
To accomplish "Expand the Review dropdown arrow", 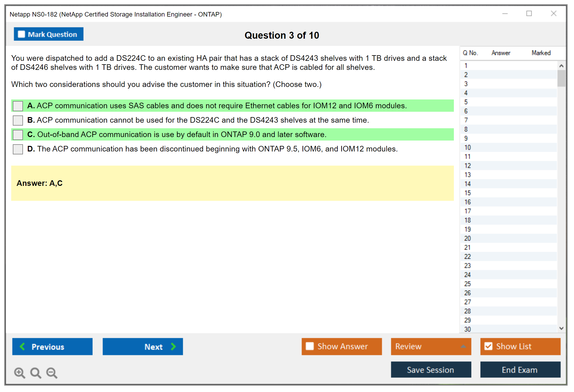I will click(463, 346).
